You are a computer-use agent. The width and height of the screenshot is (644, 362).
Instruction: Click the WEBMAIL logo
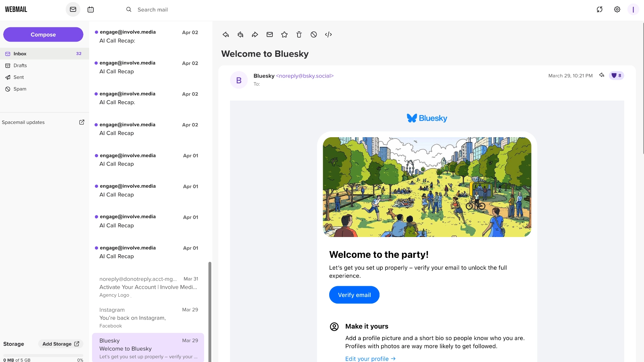16,9
